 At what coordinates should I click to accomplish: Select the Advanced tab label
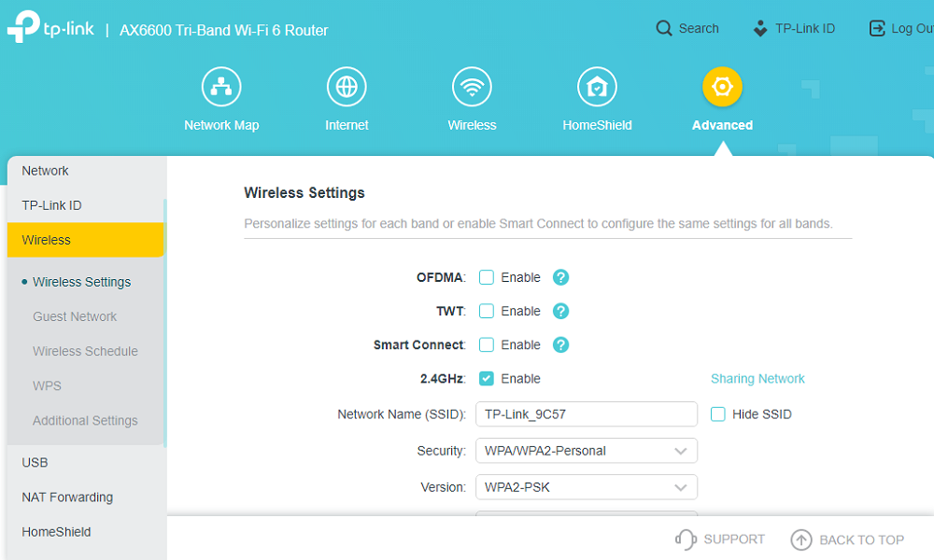coord(722,125)
